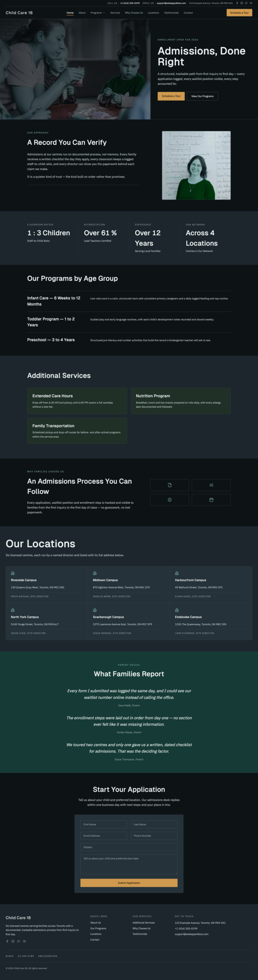
Task: Go to the Locations nav menu item
Action: (x=153, y=13)
